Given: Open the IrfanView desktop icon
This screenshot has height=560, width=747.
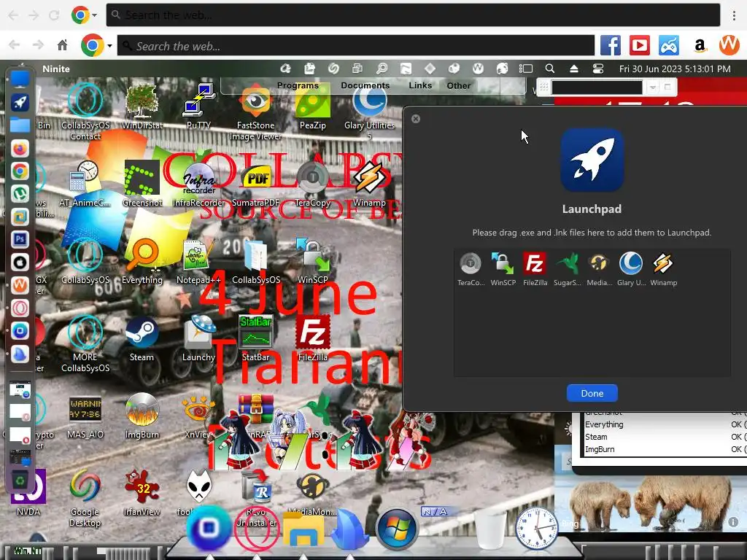Looking at the screenshot, I should pyautogui.click(x=142, y=494).
